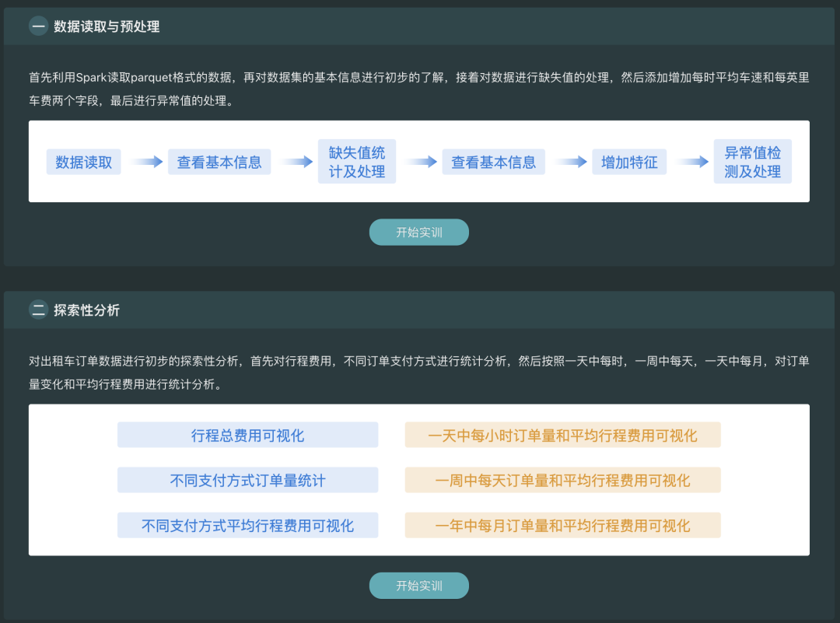Select the 异常值检测及处理 flow step
This screenshot has height=623, width=840.
click(x=752, y=162)
